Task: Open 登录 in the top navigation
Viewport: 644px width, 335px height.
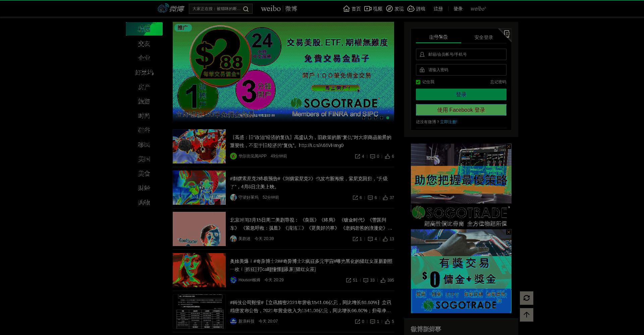Action: [458, 9]
